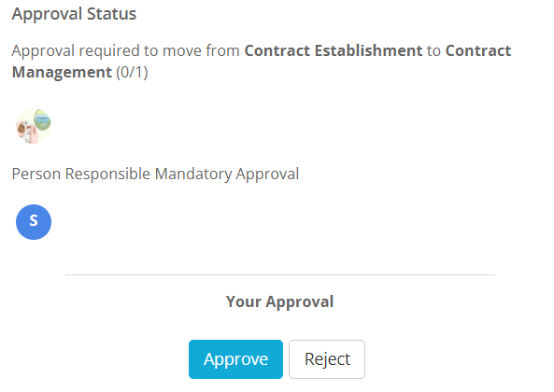Approve the stage transition
The height and width of the screenshot is (392, 554).
click(235, 359)
